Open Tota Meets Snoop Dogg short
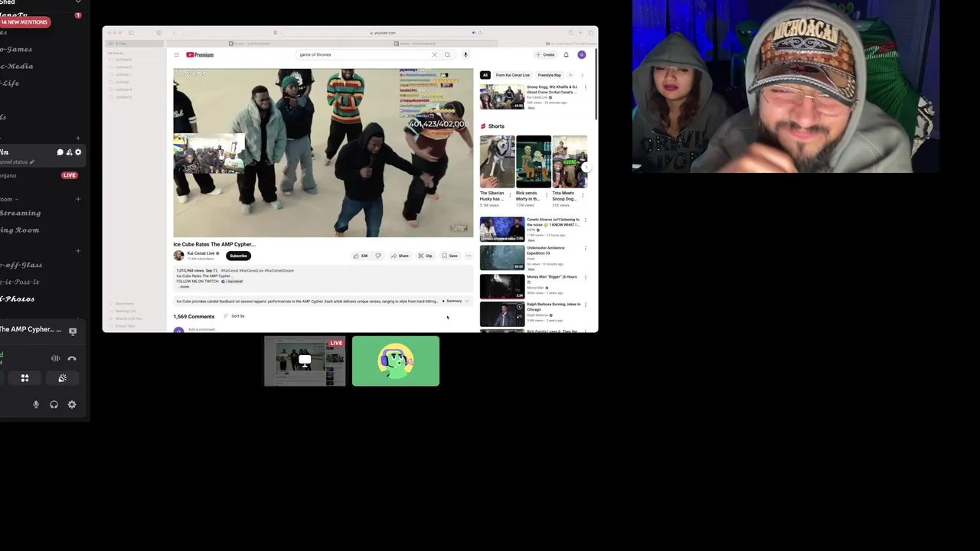 coord(570,161)
